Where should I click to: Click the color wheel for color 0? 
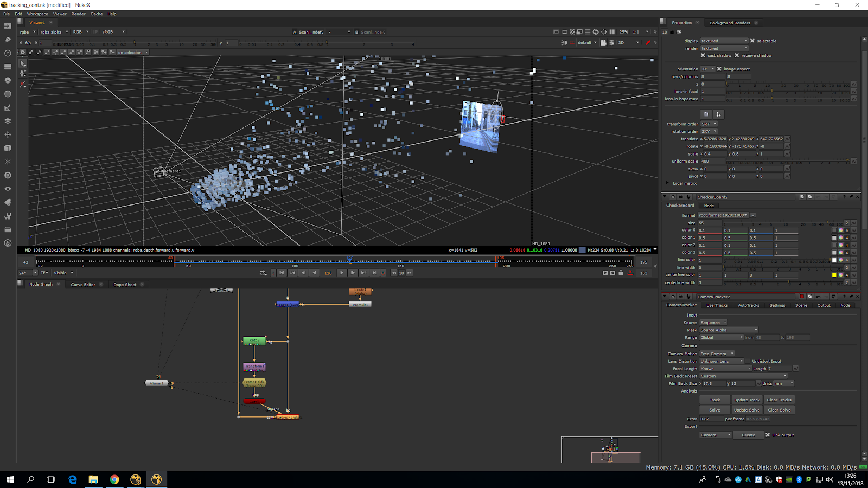840,230
